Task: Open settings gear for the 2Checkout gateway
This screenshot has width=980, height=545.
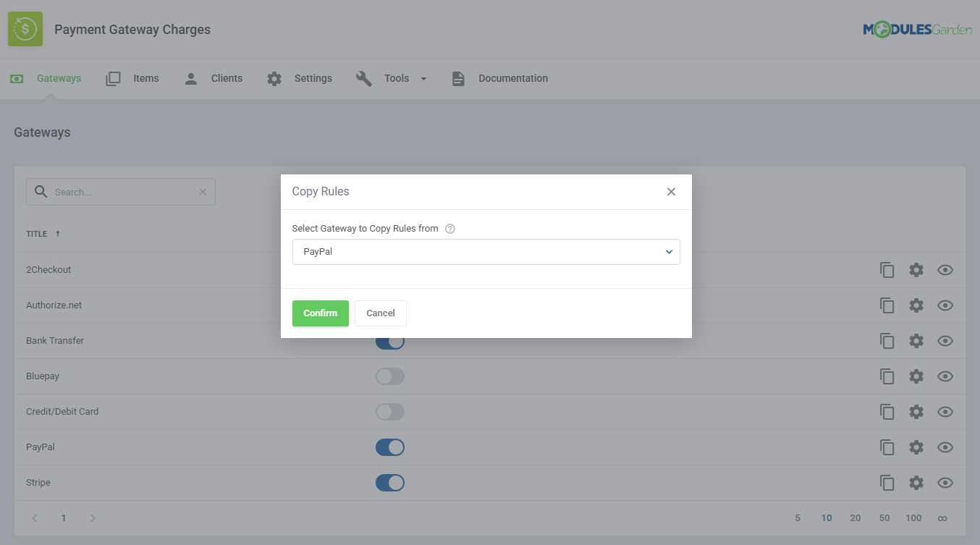Action: click(x=916, y=270)
